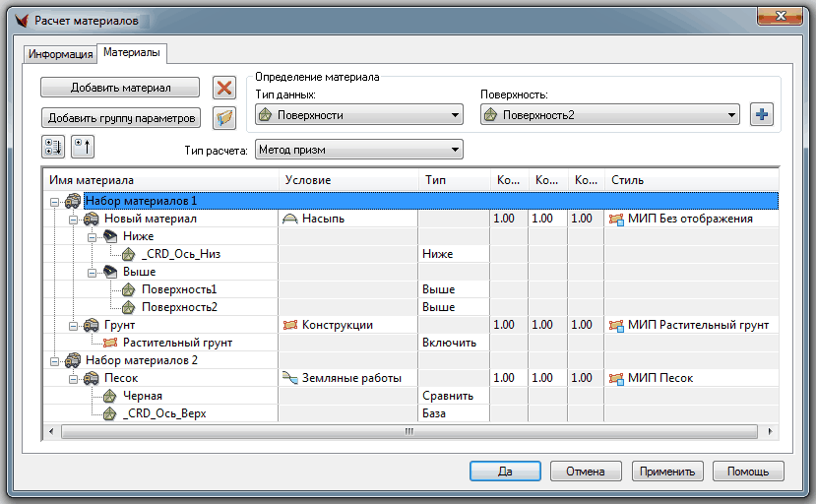
Task: Collapse the Новый материал tree node
Action: pos(73,219)
